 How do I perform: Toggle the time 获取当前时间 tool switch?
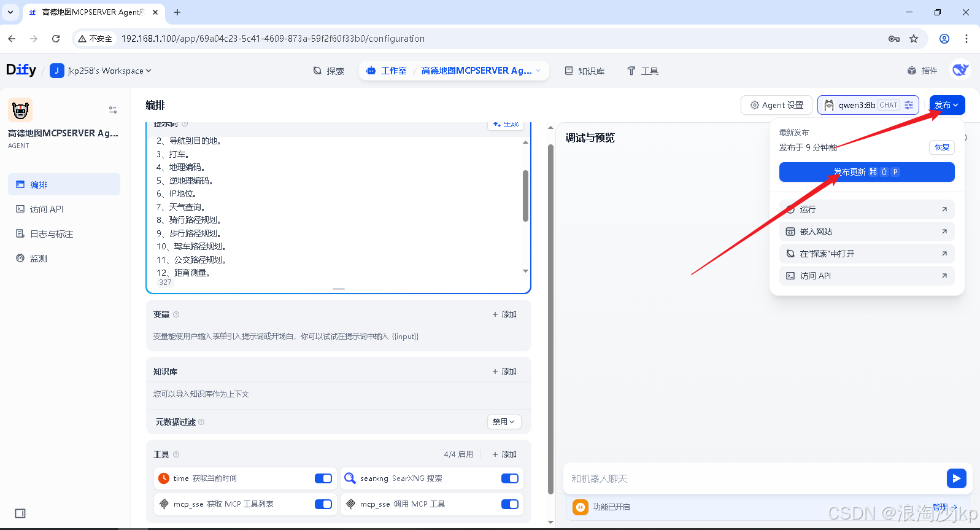pos(323,478)
